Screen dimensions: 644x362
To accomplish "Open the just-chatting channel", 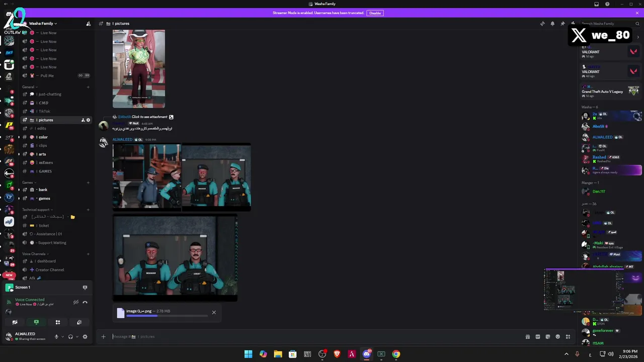I will click(x=56, y=95).
